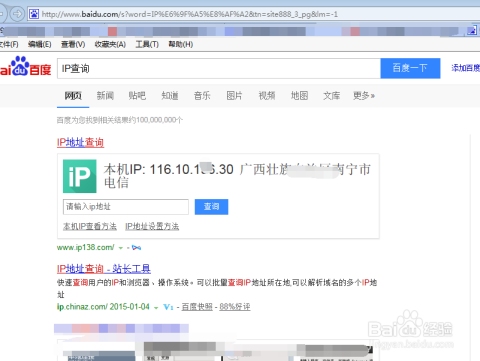Open the 查看(V) menu
This screenshot has height=361, width=480.
click(x=73, y=44)
